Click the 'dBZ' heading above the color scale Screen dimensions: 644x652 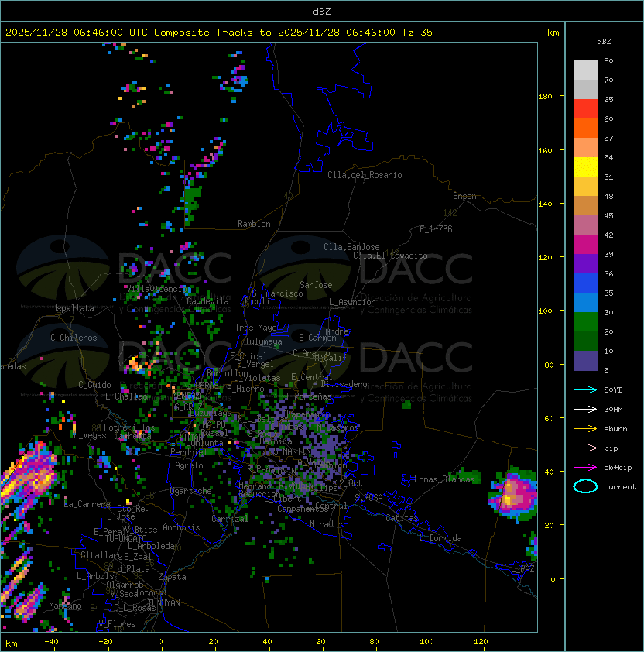pos(604,42)
